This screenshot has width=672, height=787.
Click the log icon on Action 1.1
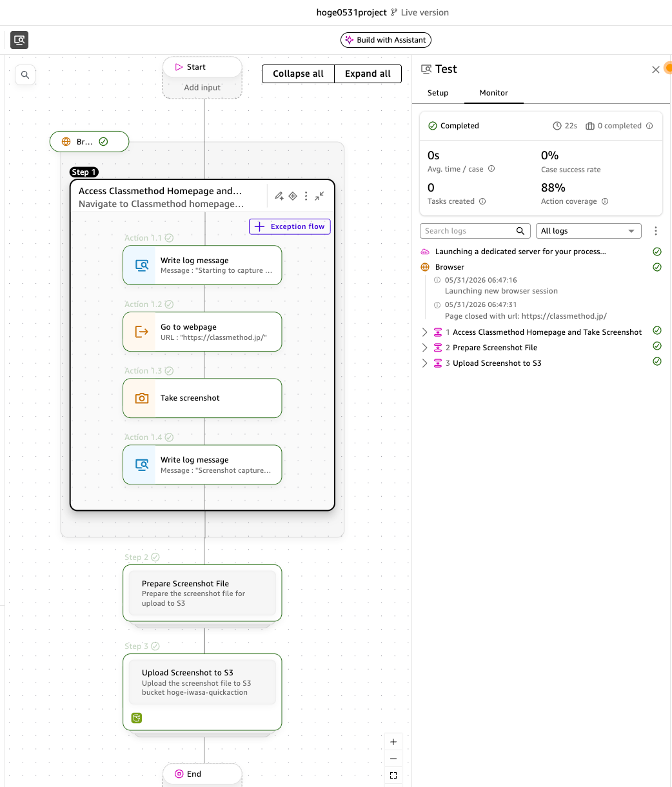pos(141,265)
